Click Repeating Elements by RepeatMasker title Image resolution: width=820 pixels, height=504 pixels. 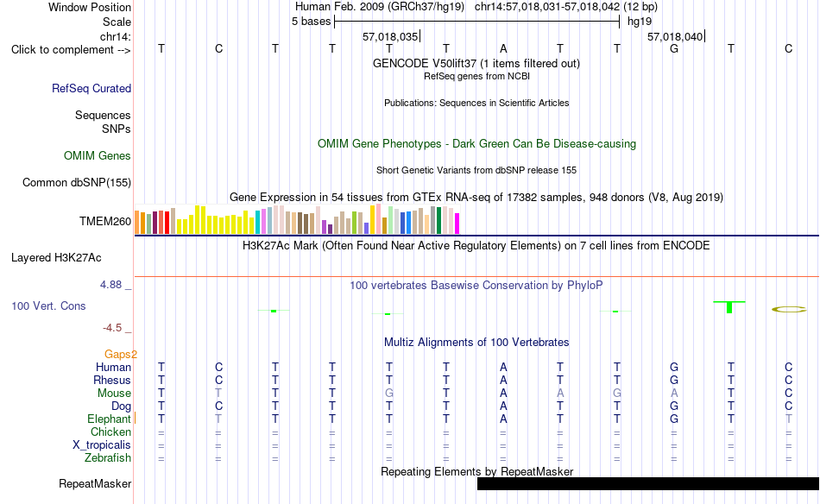click(476, 471)
